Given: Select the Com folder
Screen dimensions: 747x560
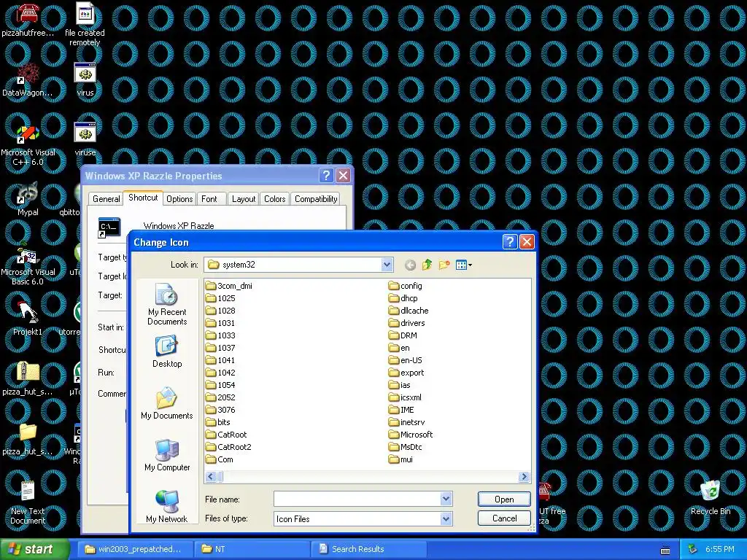Looking at the screenshot, I should [220, 459].
